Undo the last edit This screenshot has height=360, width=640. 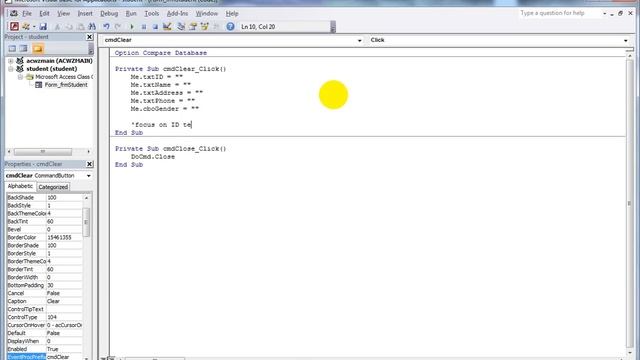106,27
